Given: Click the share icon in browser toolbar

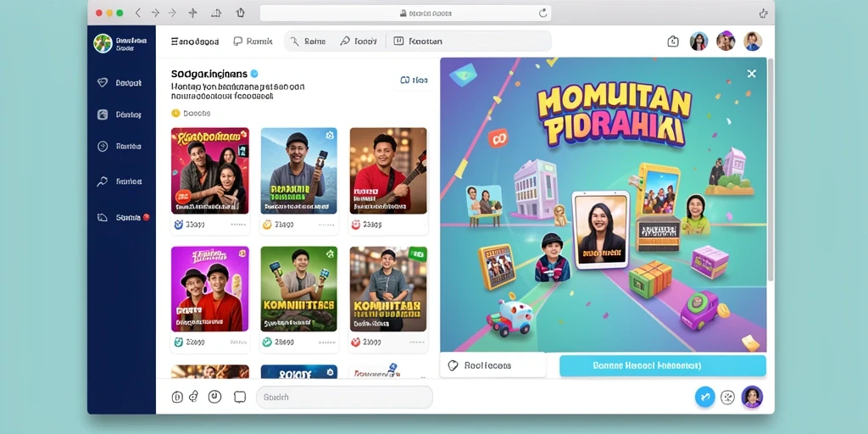Looking at the screenshot, I should [240, 13].
